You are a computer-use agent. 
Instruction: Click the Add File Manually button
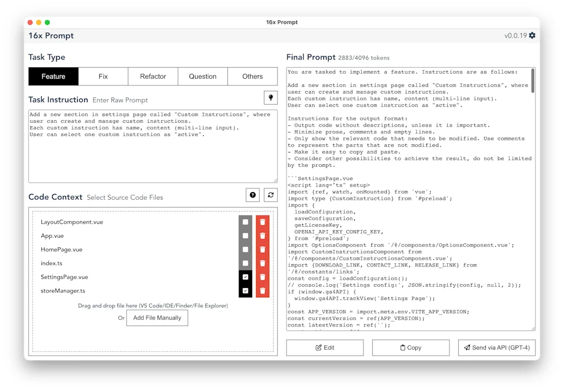click(157, 318)
